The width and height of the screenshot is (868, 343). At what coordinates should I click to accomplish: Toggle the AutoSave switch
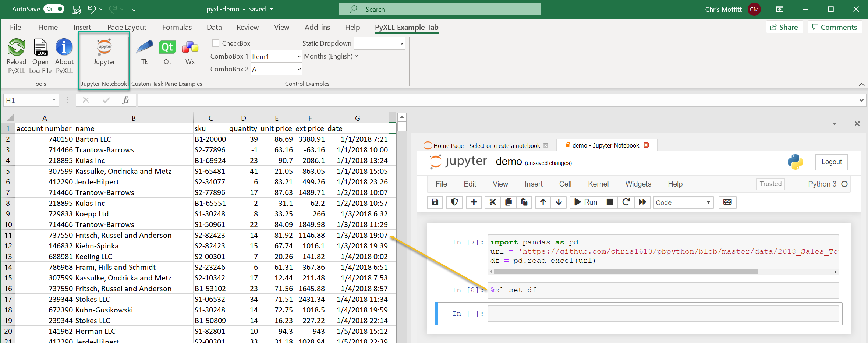tap(54, 9)
